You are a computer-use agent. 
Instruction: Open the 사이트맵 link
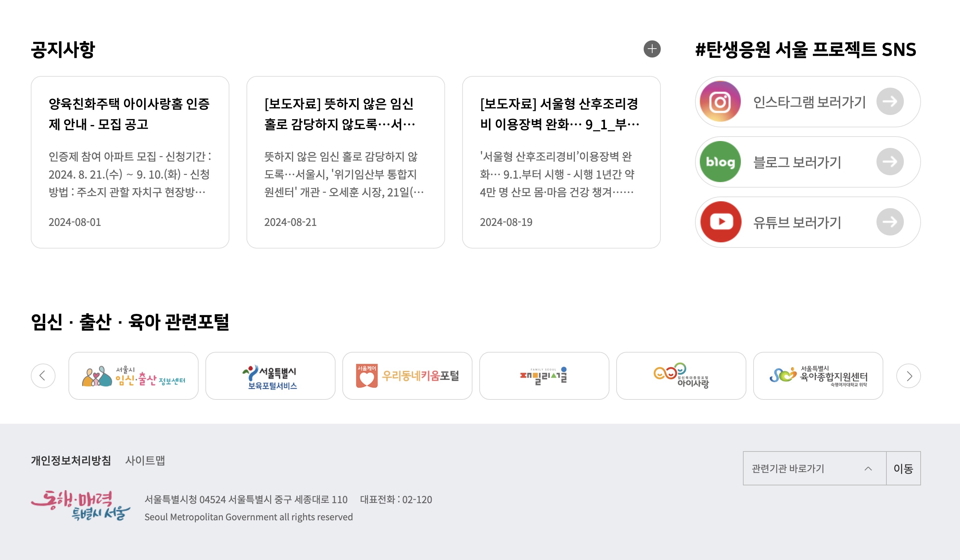click(145, 461)
